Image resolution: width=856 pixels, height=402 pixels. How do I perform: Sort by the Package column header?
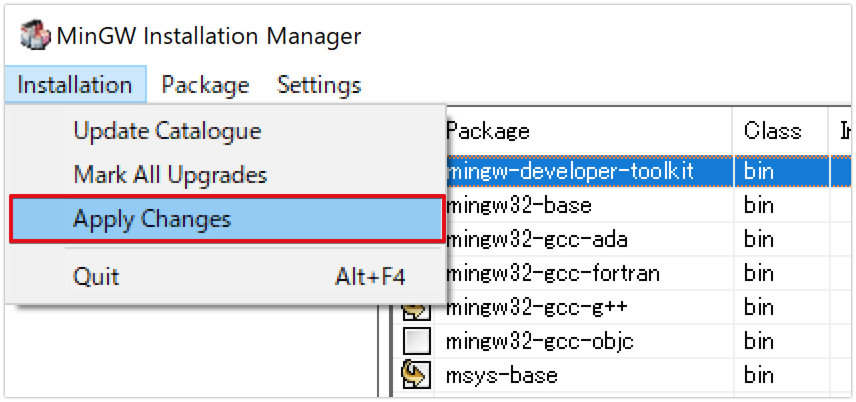coord(488,131)
